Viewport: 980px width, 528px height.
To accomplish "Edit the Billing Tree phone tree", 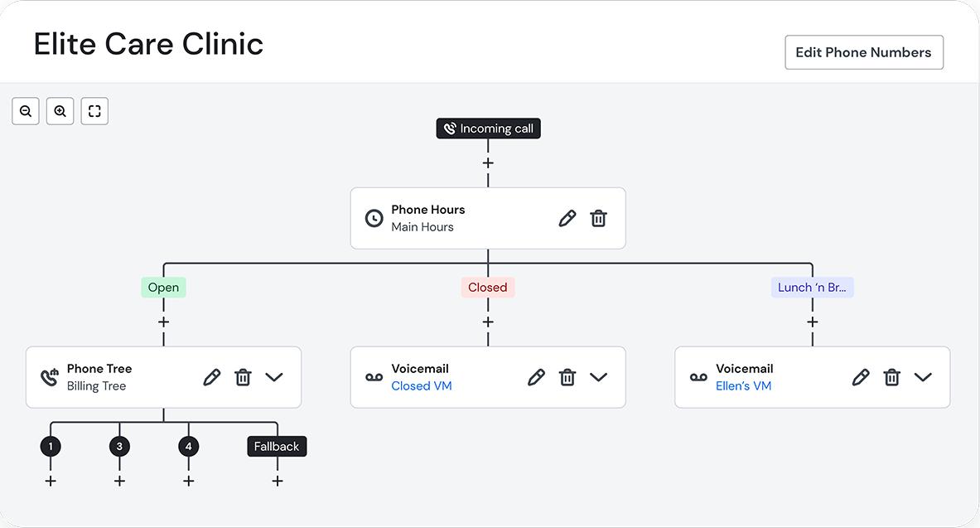I will 212,377.
